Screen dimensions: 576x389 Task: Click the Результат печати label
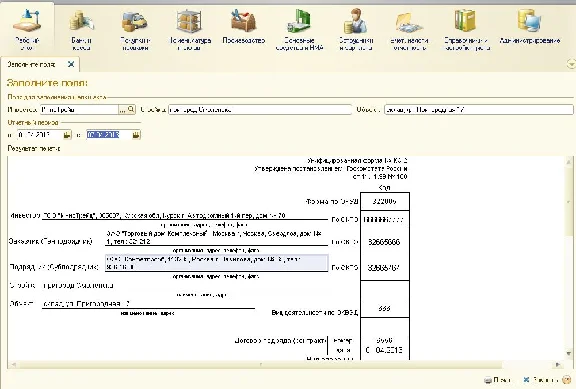click(x=33, y=148)
